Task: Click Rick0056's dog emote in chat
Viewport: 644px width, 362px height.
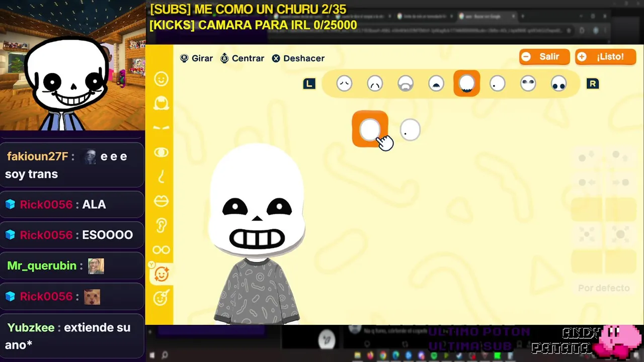Action: click(92, 297)
